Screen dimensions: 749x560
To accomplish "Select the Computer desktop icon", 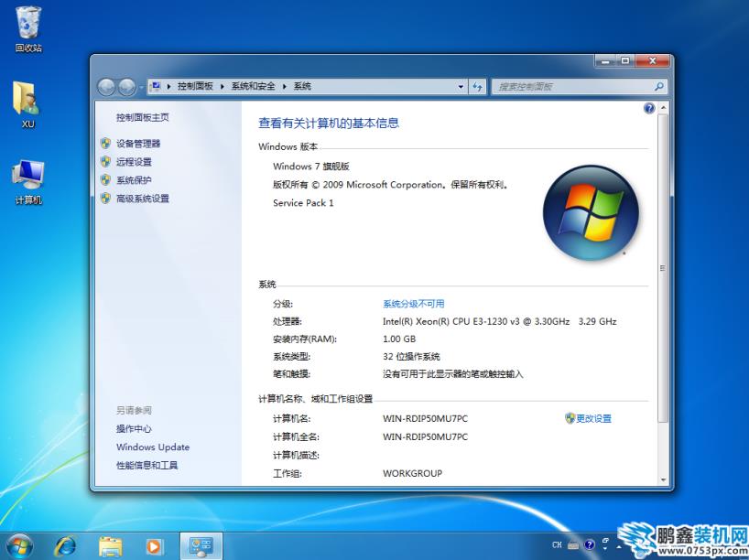I will point(28,182).
